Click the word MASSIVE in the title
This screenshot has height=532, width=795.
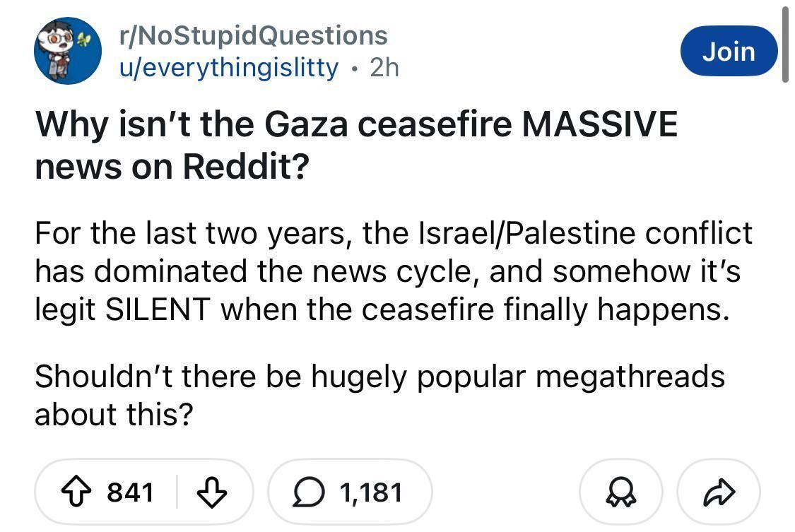tap(599, 125)
